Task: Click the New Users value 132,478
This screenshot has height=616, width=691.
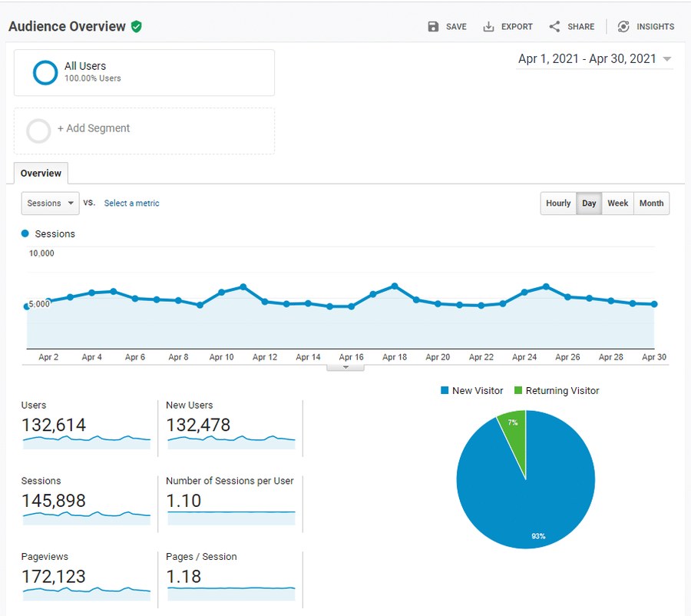Action: click(198, 425)
